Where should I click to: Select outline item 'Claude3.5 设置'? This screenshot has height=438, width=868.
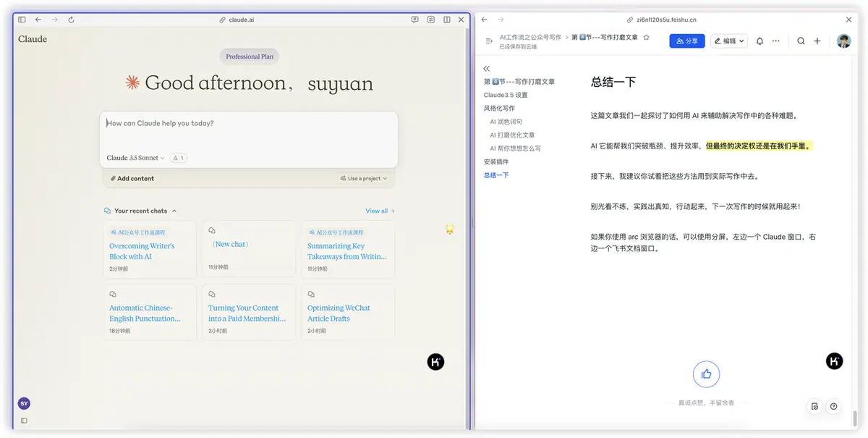[506, 95]
